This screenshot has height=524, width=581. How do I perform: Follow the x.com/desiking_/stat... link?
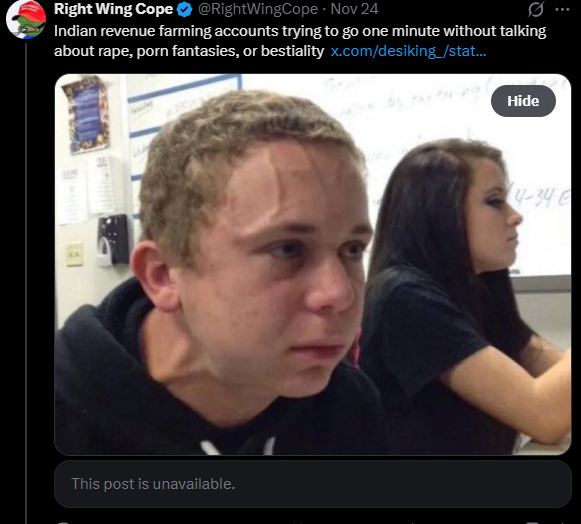click(408, 51)
